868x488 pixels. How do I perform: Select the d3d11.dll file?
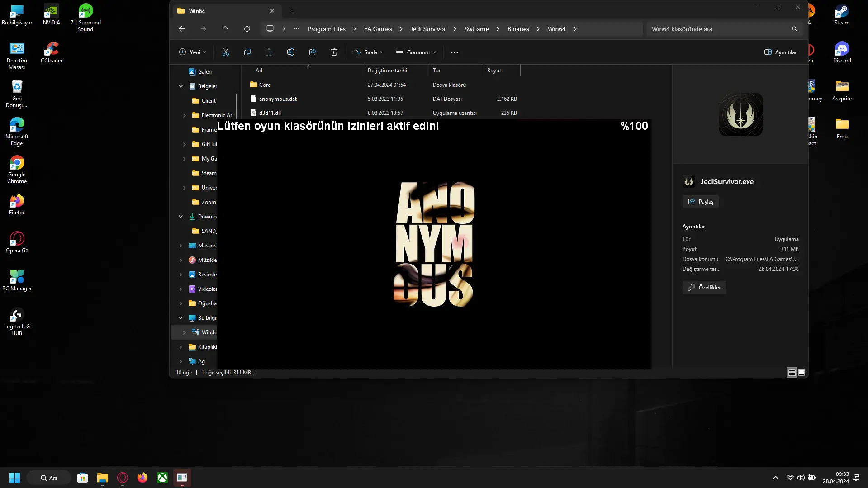click(x=384, y=113)
